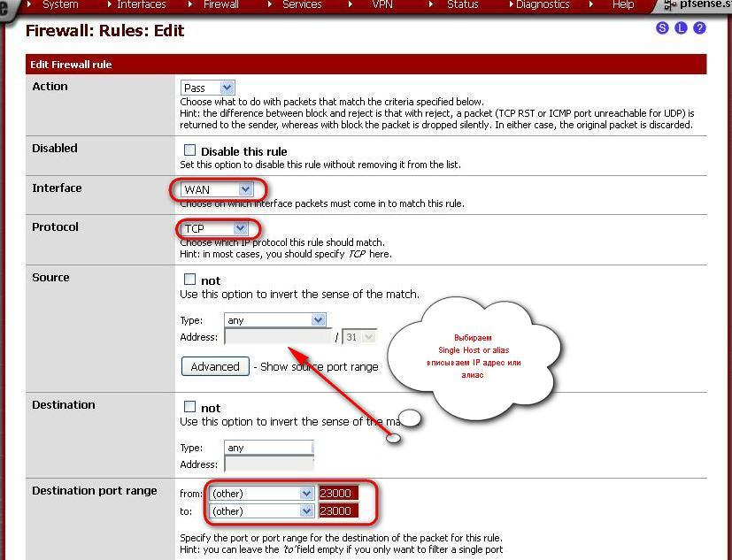Click the 'to' port field with 23000
Screen dimensions: 732x560
(x=338, y=511)
